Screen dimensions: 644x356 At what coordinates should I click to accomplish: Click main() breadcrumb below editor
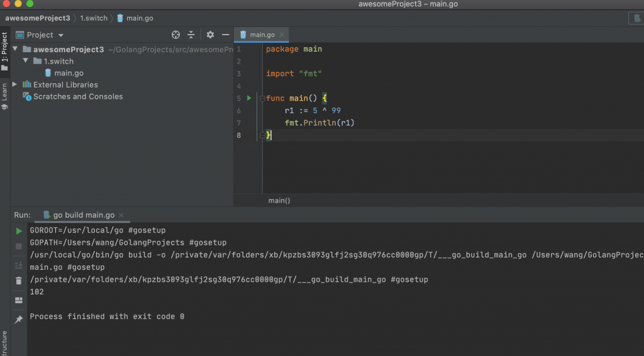click(279, 201)
